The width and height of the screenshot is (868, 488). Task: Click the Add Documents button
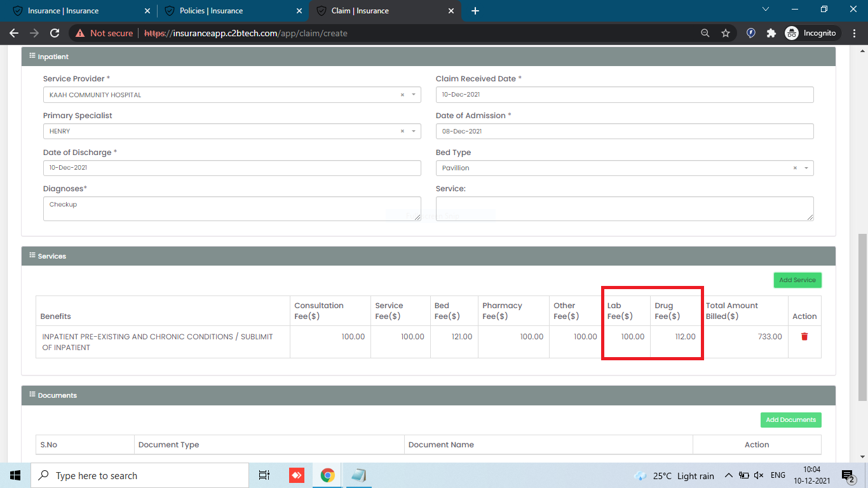coord(791,420)
